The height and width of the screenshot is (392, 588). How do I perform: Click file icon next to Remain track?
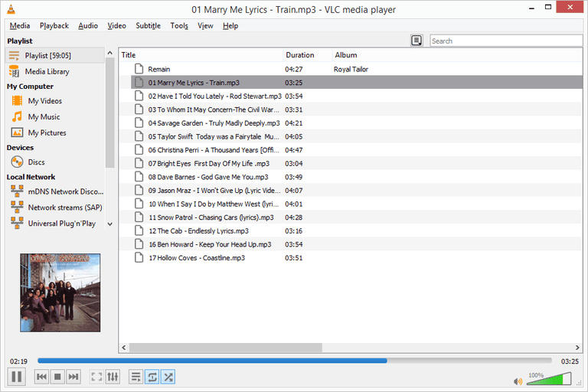click(x=139, y=69)
